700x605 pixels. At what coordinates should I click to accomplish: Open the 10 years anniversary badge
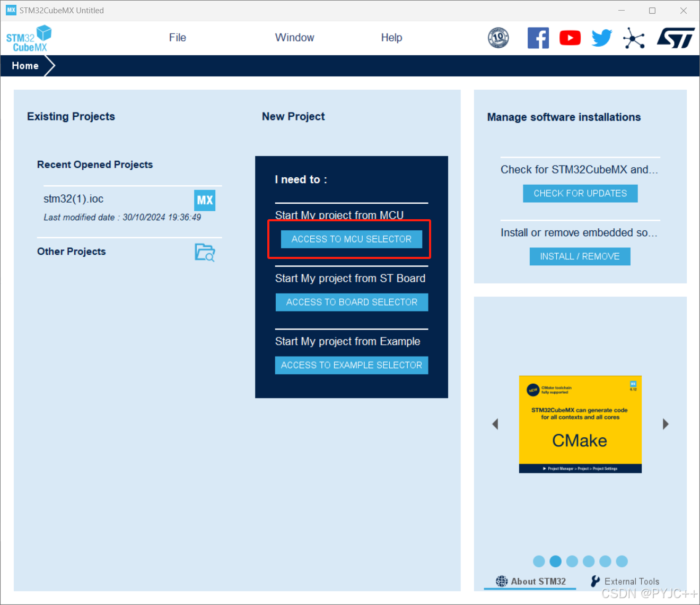(x=498, y=38)
